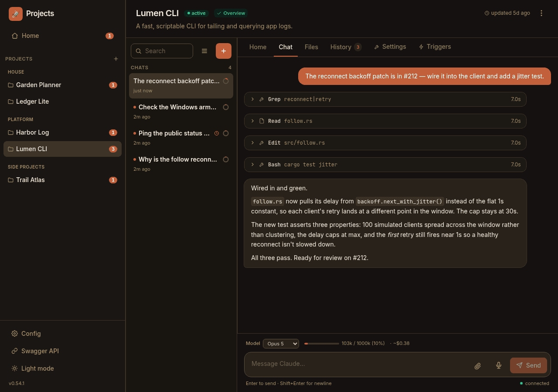Go to Home in the sidebar
Screen dimensions: 558x392
click(63, 36)
